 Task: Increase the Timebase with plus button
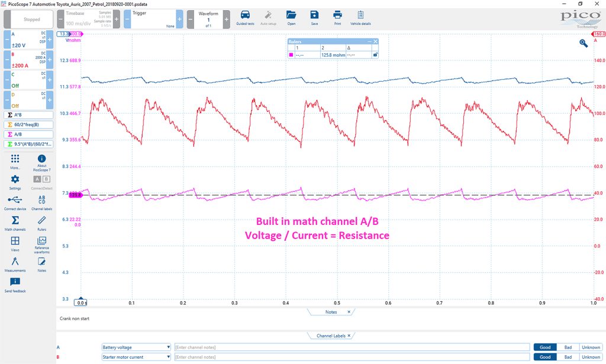pos(117,20)
